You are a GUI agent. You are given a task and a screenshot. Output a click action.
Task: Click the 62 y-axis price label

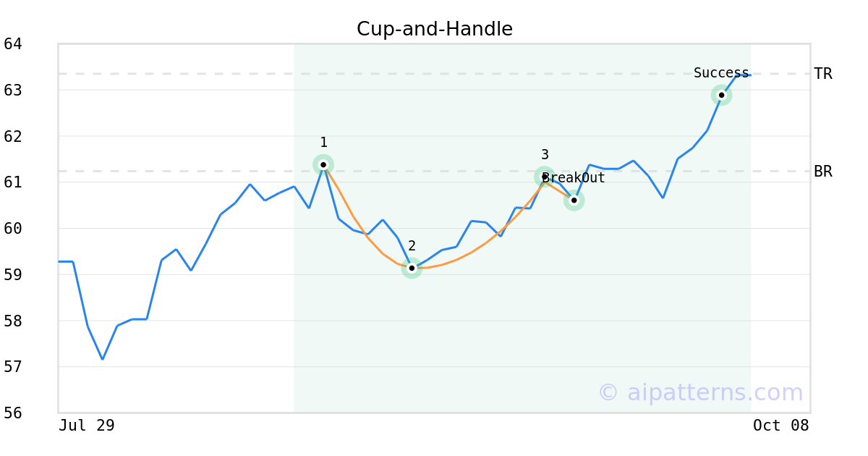tap(13, 136)
